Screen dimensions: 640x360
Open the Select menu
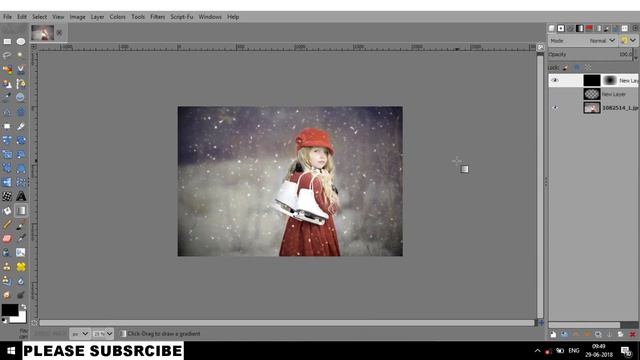pos(40,17)
